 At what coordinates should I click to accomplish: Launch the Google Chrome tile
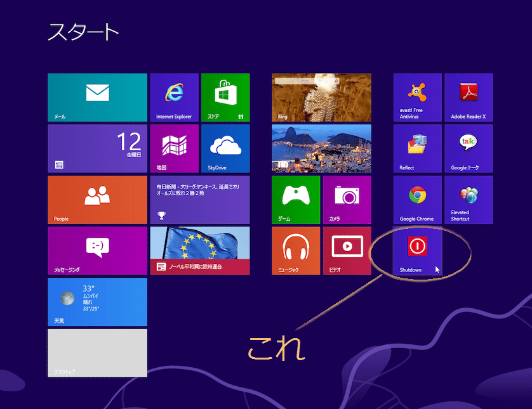point(418,200)
